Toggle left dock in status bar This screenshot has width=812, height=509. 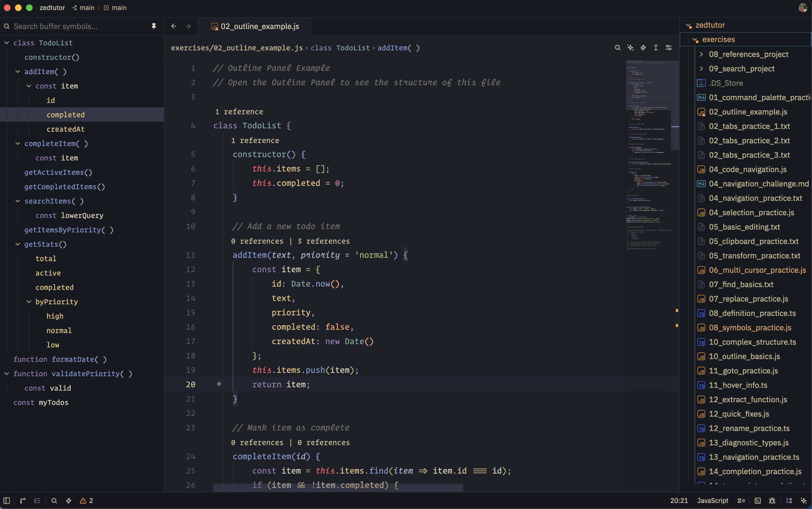[7, 501]
